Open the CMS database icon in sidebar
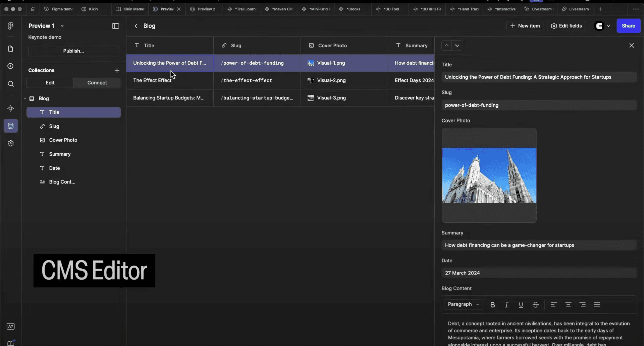This screenshot has width=644, height=346. tap(11, 126)
